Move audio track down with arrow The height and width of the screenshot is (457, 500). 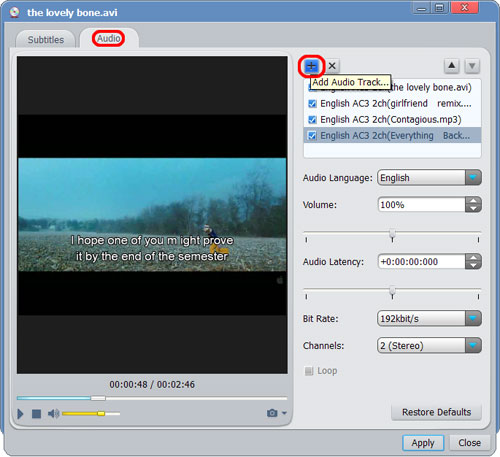[472, 65]
